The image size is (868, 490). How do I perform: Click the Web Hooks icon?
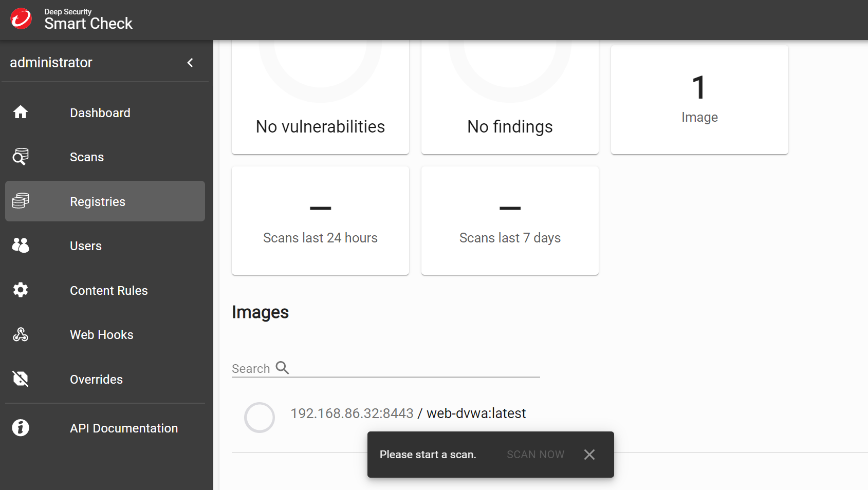click(21, 334)
